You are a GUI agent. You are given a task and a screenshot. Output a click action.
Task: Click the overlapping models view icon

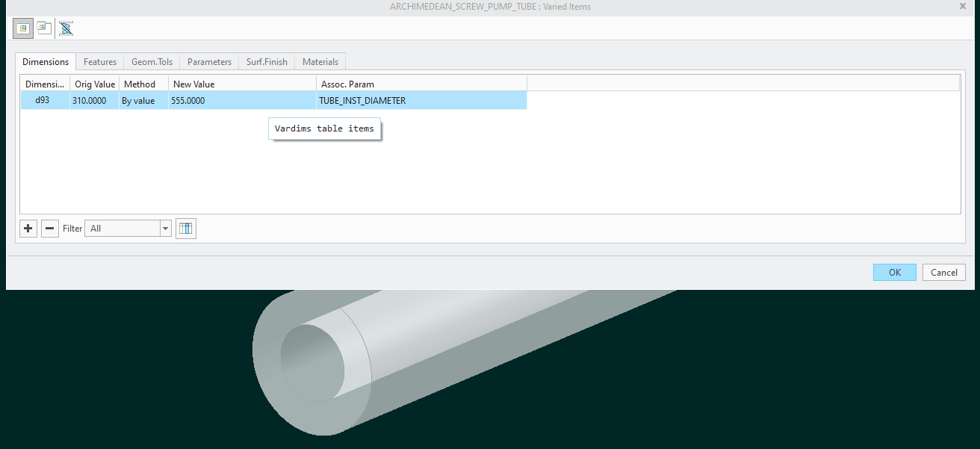43,28
